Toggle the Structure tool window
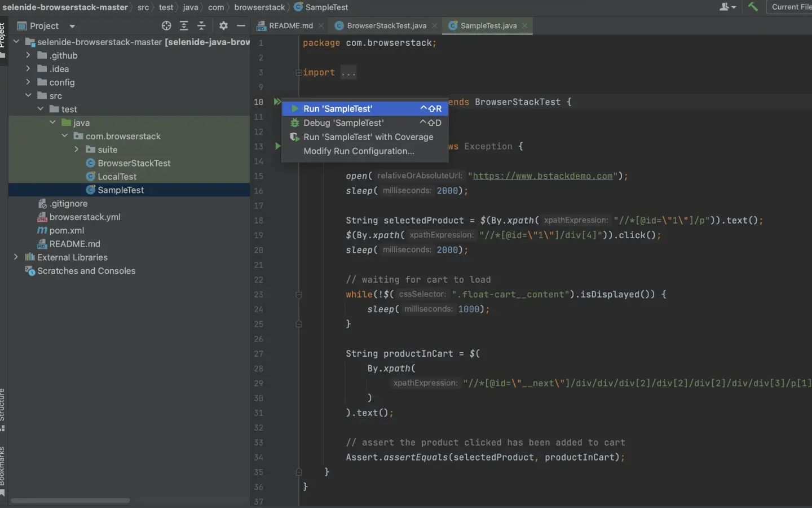Viewport: 812px width, 508px height. 3,409
